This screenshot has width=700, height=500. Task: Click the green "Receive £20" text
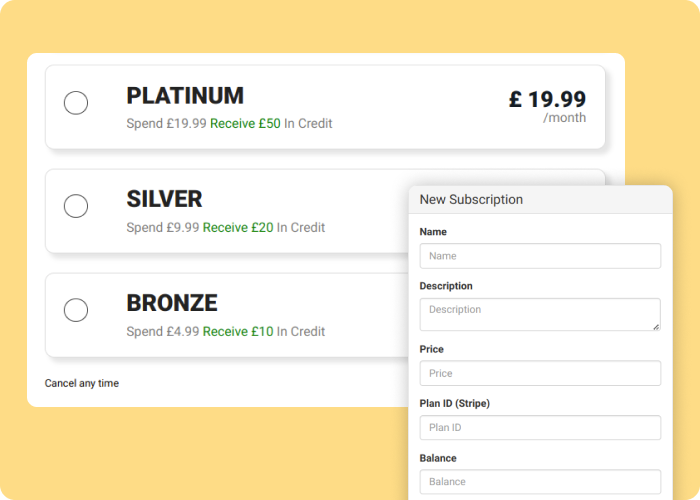238,228
